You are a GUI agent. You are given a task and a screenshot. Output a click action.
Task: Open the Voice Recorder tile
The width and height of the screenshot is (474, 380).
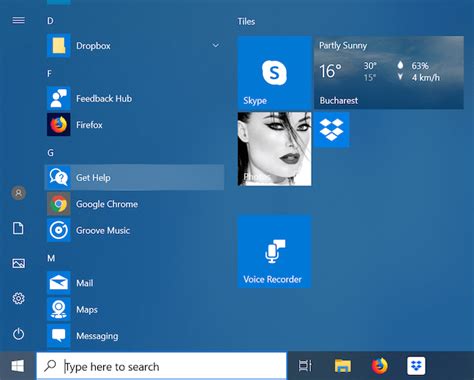(274, 252)
